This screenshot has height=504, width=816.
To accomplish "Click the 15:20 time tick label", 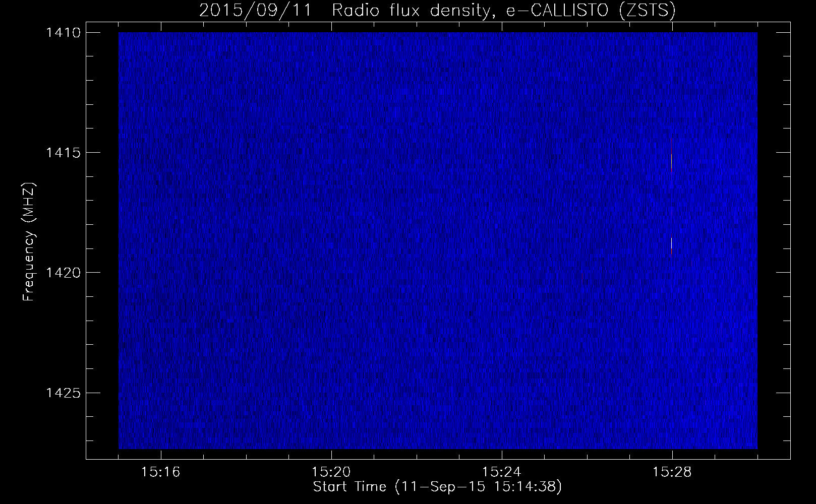I will (x=331, y=472).
